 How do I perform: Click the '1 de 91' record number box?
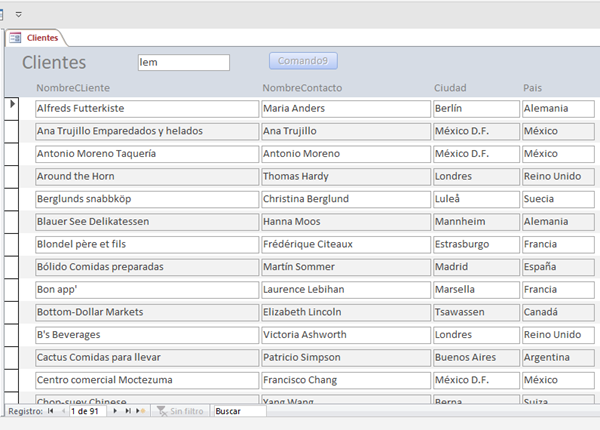pos(88,411)
